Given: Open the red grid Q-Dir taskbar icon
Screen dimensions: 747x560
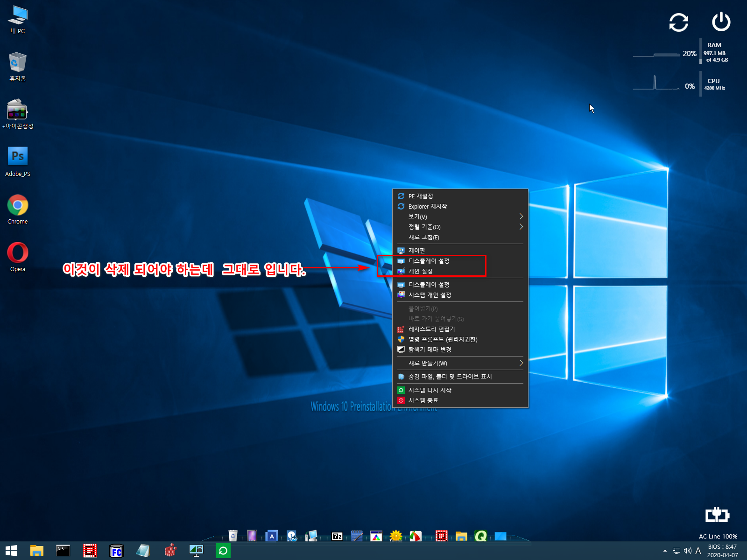Looking at the screenshot, I should (90, 551).
